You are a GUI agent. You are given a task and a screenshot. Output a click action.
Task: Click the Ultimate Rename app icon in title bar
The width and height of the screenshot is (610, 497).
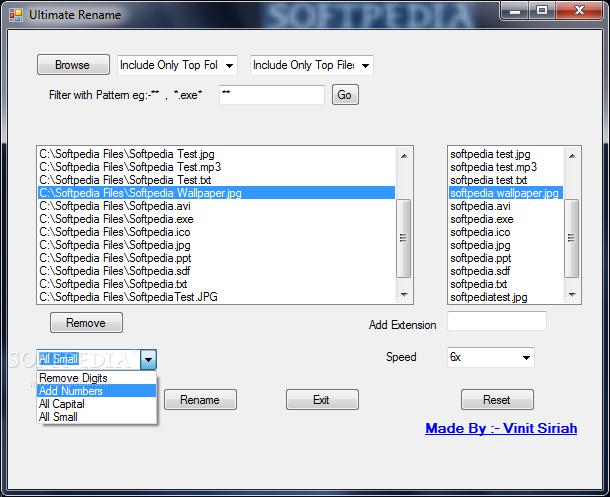click(x=16, y=15)
